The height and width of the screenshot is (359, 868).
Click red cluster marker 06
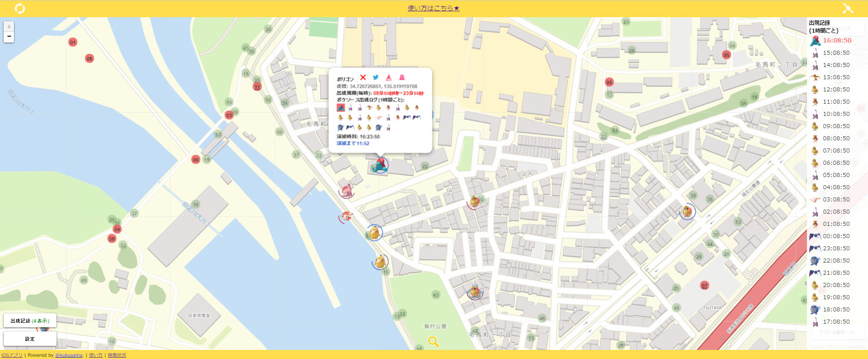195,159
